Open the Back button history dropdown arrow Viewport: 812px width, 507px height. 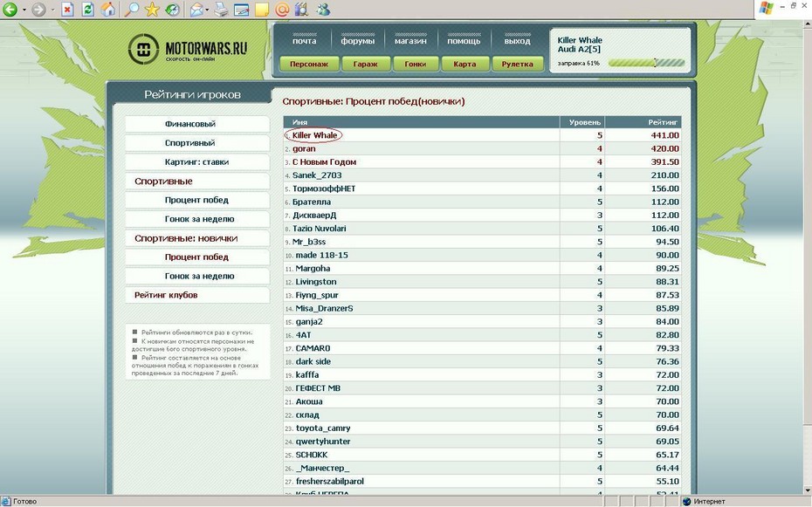24,10
